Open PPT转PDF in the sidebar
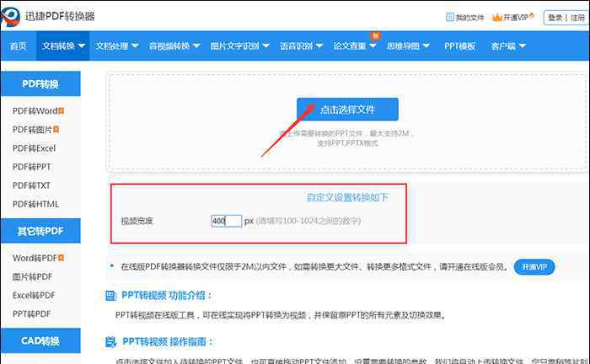The width and height of the screenshot is (590, 364). click(32, 313)
